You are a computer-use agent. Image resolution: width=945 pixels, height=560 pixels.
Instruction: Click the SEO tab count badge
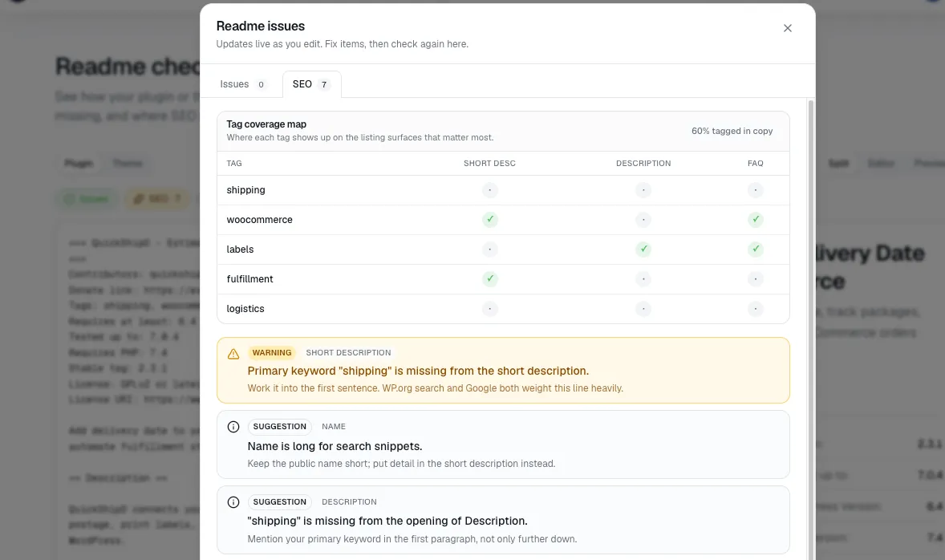[x=323, y=84]
